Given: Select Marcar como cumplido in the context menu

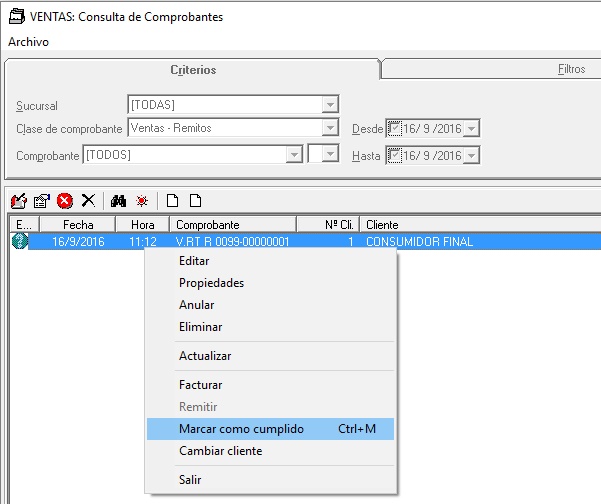Looking at the screenshot, I should pyautogui.click(x=241, y=429).
